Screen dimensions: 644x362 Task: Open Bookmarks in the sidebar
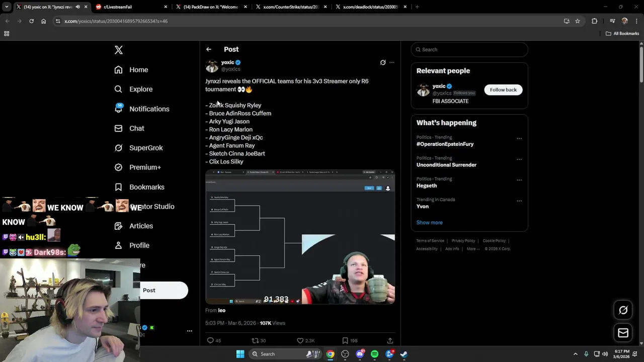(147, 187)
